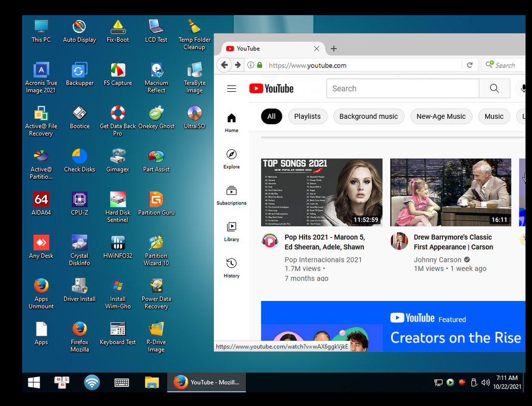Launch AIDA64 desktop icon
532x406 pixels.
(x=41, y=204)
